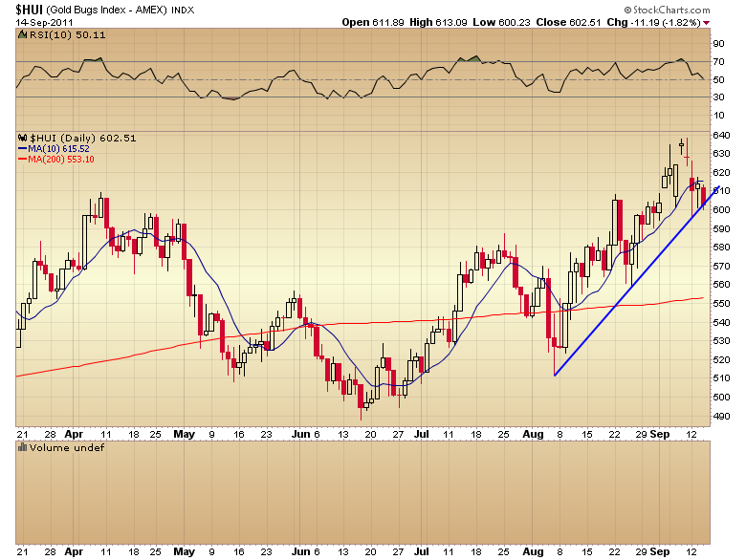
Task: Click the 90 label on RSI axis
Action: pos(718,44)
